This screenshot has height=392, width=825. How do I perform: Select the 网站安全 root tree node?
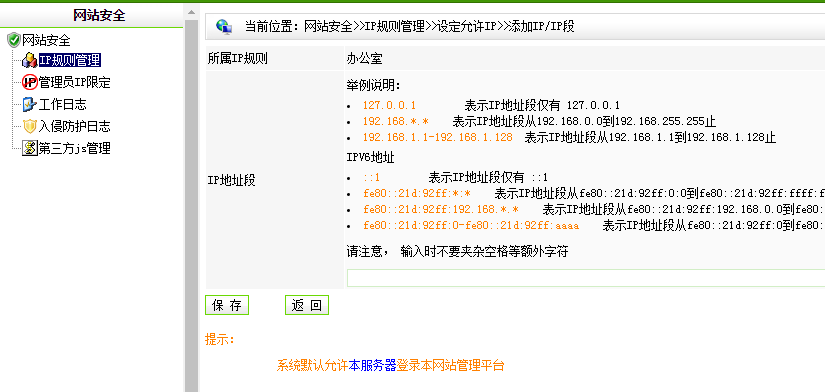[46, 40]
